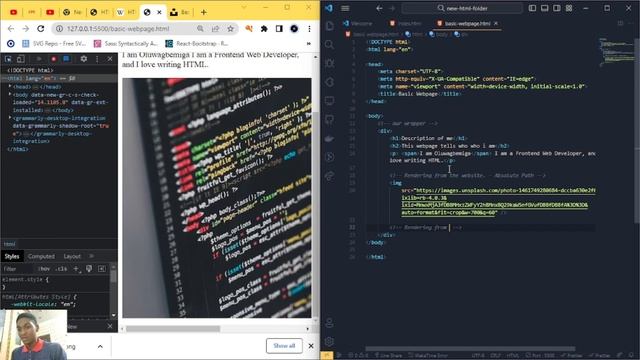Open the VS Code Search sidebar icon
The image size is (640, 360).
click(329, 44)
